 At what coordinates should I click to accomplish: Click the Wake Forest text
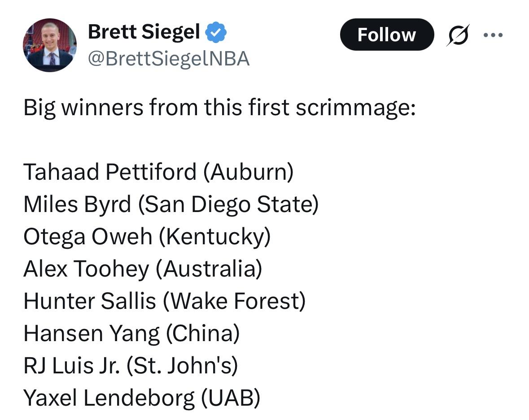click(x=234, y=301)
